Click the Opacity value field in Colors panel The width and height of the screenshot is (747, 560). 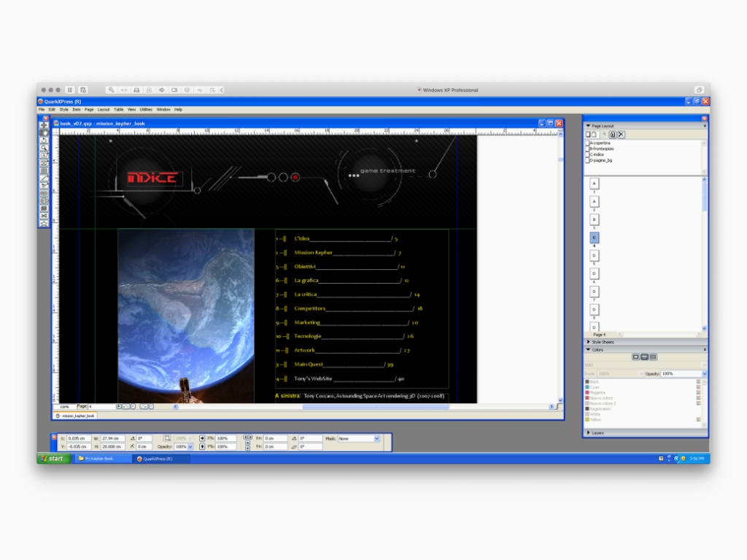[681, 374]
